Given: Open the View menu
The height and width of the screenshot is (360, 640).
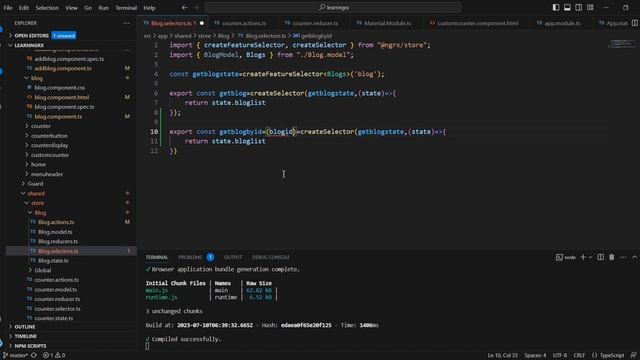Looking at the screenshot, I should (71, 8).
